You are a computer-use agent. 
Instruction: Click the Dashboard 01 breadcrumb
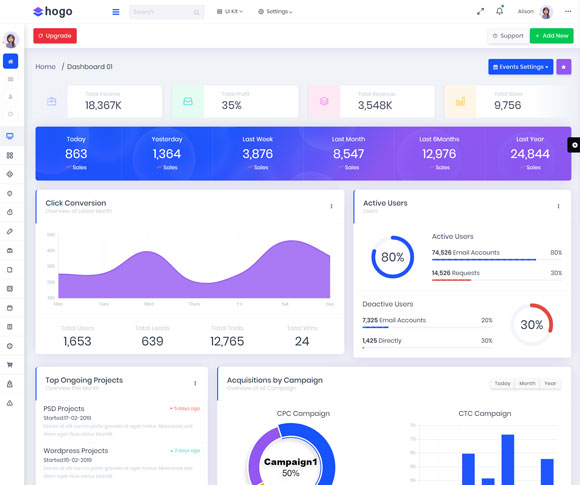[90, 67]
